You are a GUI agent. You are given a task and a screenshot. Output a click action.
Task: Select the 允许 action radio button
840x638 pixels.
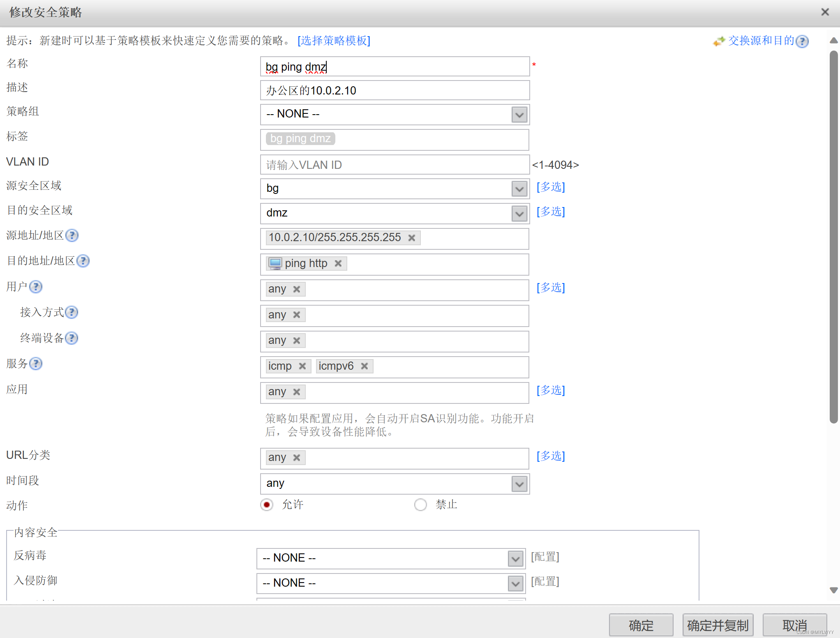point(267,504)
